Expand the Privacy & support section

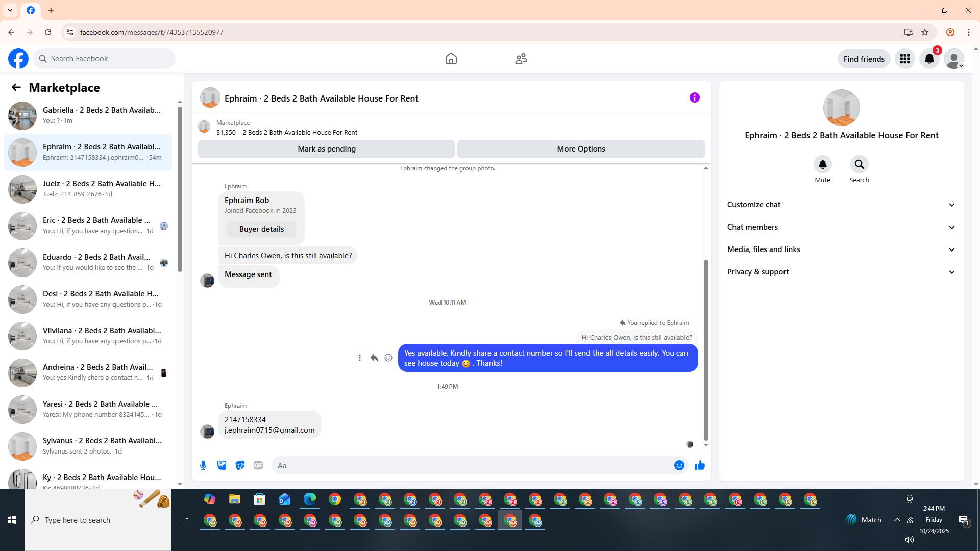(841, 272)
